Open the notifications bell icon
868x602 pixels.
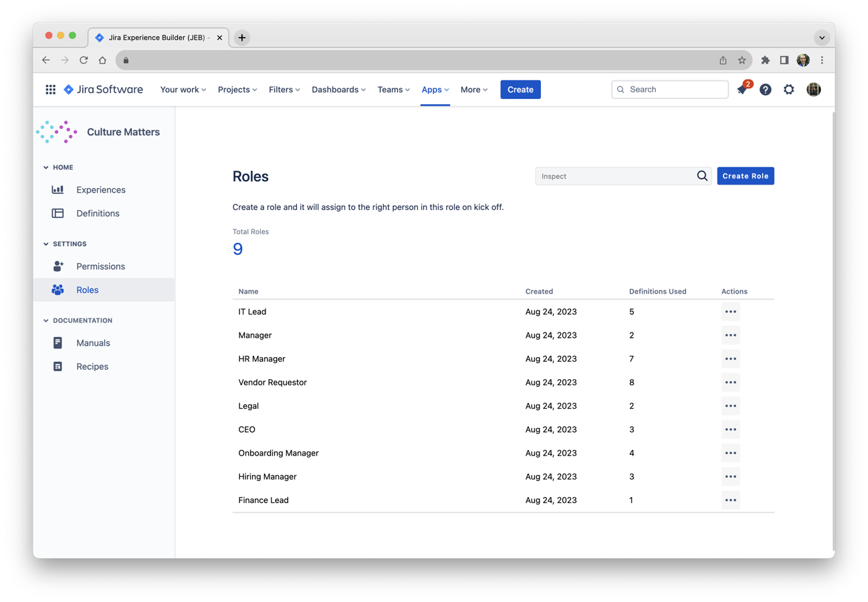pyautogui.click(x=742, y=90)
